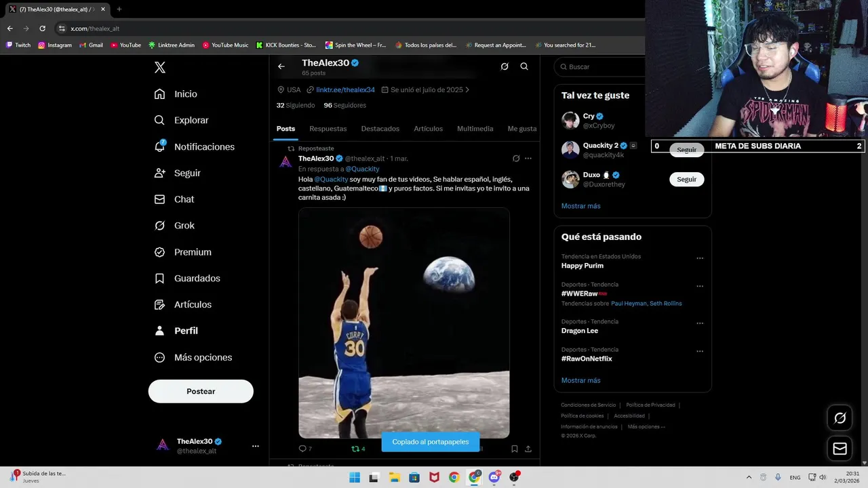Click the @Quackity mention in tweet text

coord(331,179)
